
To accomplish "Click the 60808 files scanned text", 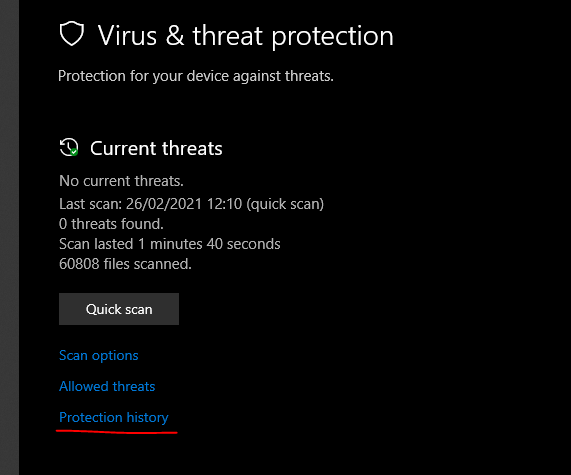I will (125, 264).
